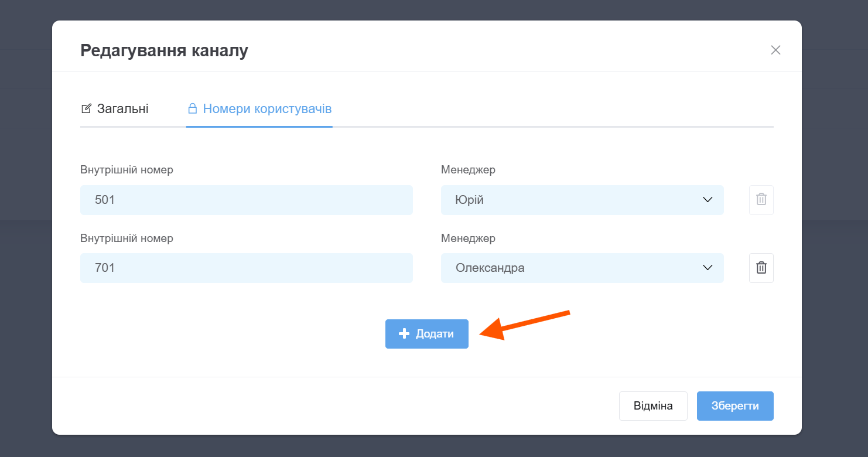Expand the chevron arrow in Олександра field
The width and height of the screenshot is (868, 457).
click(x=707, y=268)
